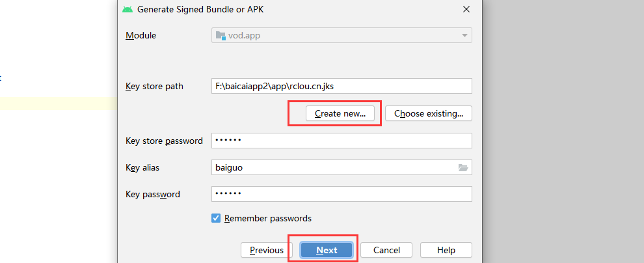
Task: Toggle the Remember passwords checkbox
Action: click(x=216, y=219)
